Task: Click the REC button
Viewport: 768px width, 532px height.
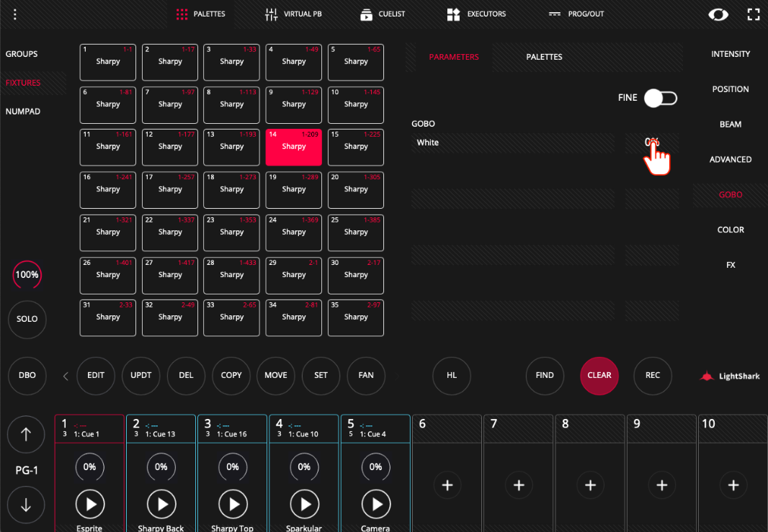Action: [x=653, y=375]
